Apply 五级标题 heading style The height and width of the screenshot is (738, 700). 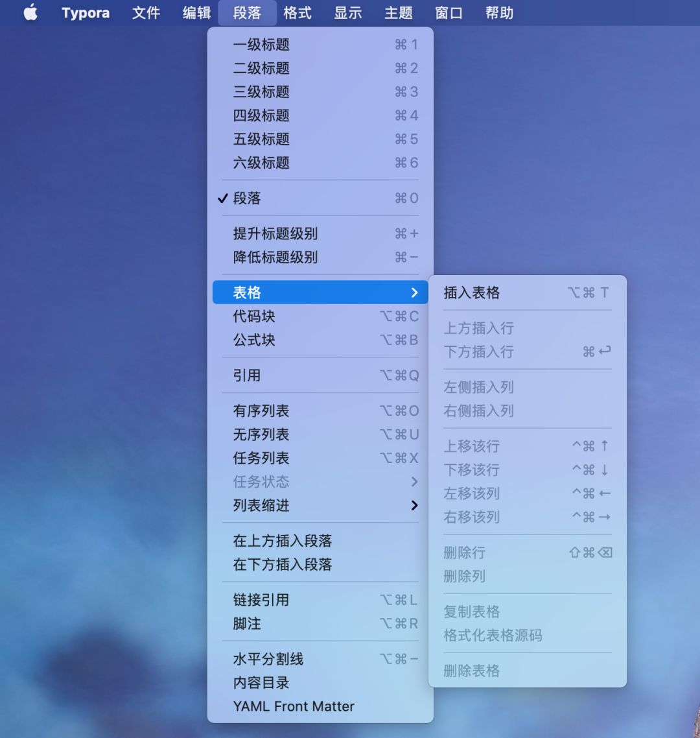click(x=320, y=139)
